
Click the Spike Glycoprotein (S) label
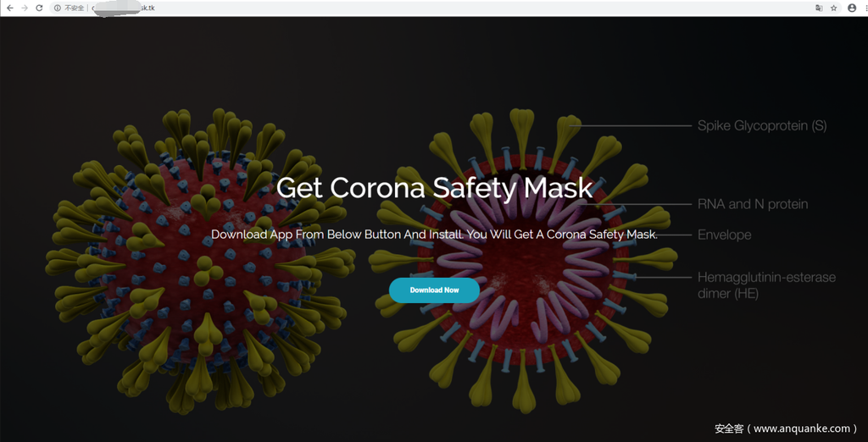(x=762, y=125)
